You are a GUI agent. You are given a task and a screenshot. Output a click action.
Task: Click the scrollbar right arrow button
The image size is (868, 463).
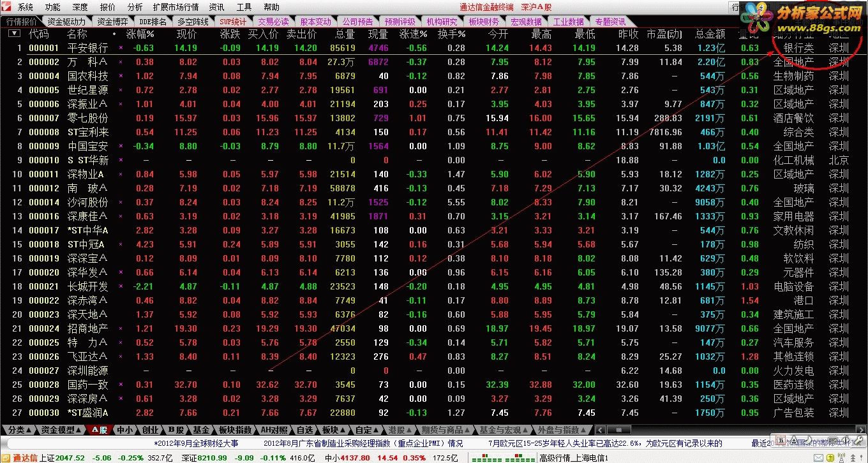[861, 430]
